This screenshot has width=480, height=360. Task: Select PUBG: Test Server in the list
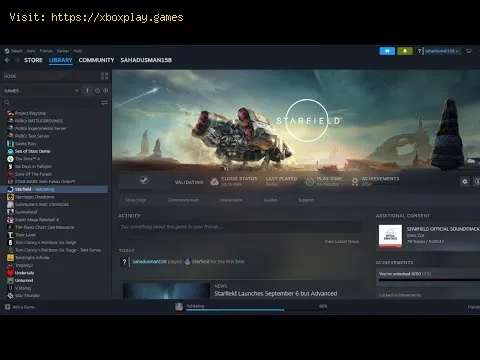click(32, 136)
